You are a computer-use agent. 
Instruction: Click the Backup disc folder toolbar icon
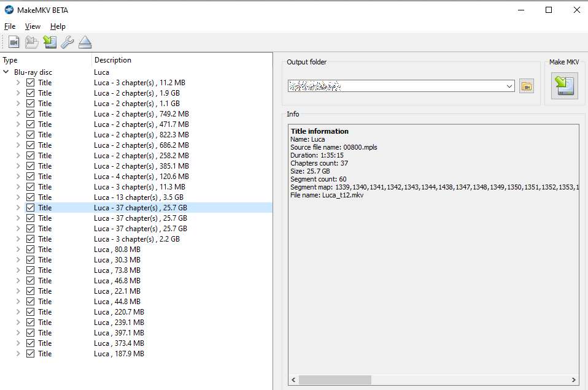(31, 42)
